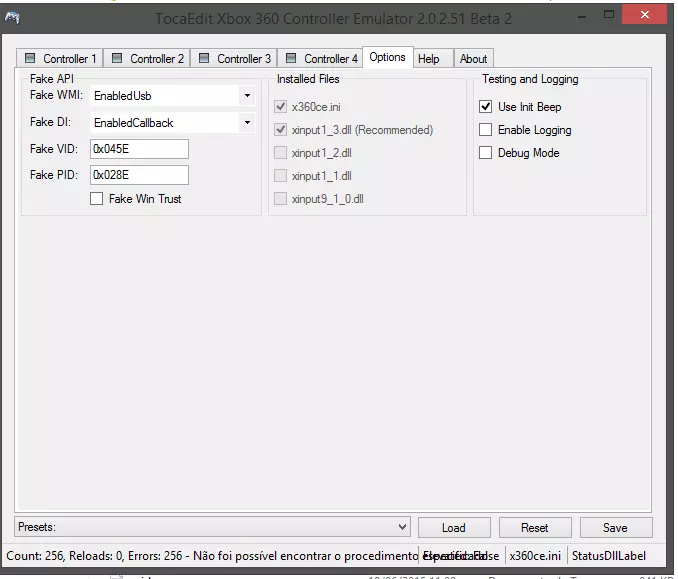
Task: Switch to the Help tab
Action: [x=433, y=58]
